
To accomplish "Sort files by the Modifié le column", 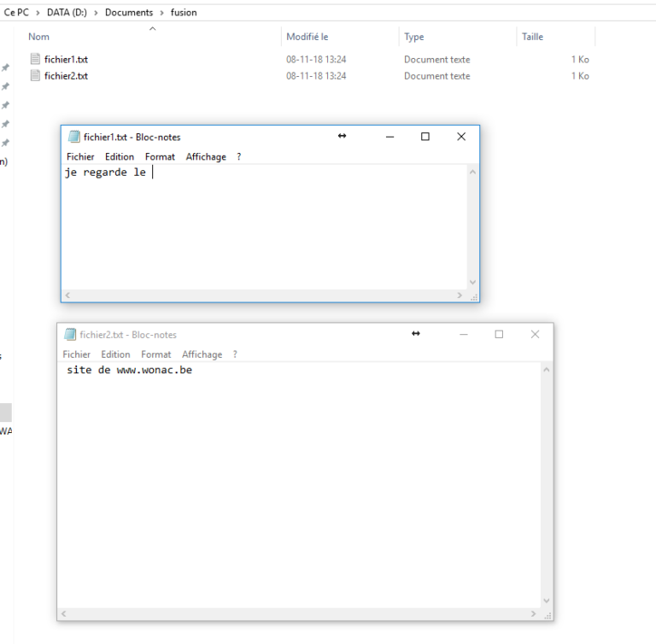I will pyautogui.click(x=307, y=37).
